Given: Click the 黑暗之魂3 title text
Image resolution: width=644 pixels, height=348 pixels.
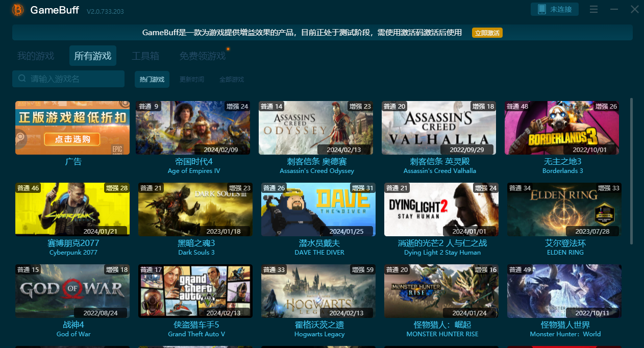Looking at the screenshot, I should pyautogui.click(x=196, y=243).
